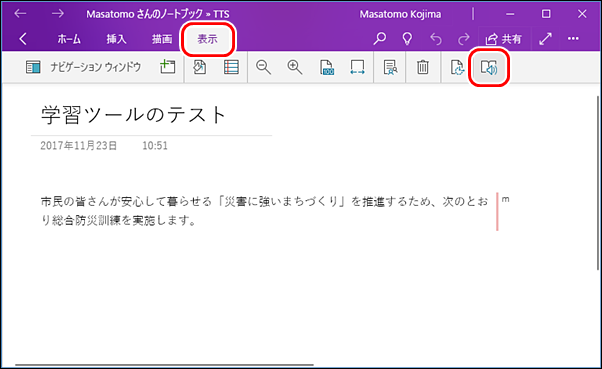Image resolution: width=602 pixels, height=369 pixels.
Task: Set zoom to 100% icon
Action: click(327, 67)
